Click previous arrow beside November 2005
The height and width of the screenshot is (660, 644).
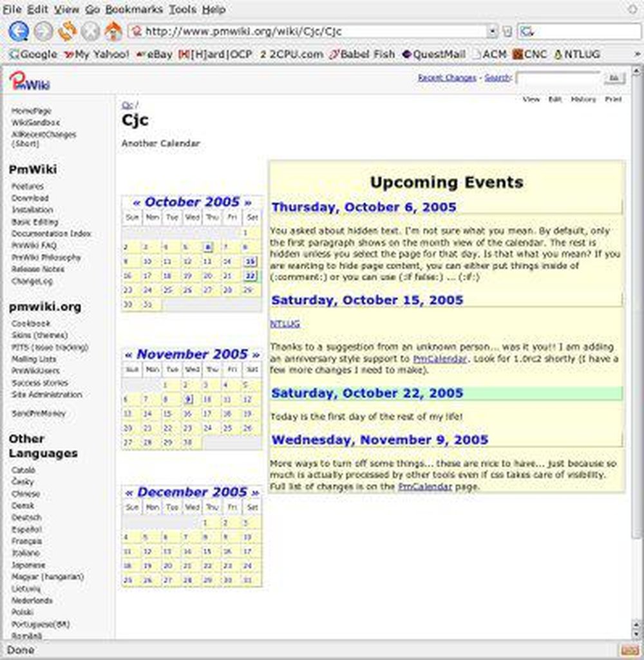point(129,355)
